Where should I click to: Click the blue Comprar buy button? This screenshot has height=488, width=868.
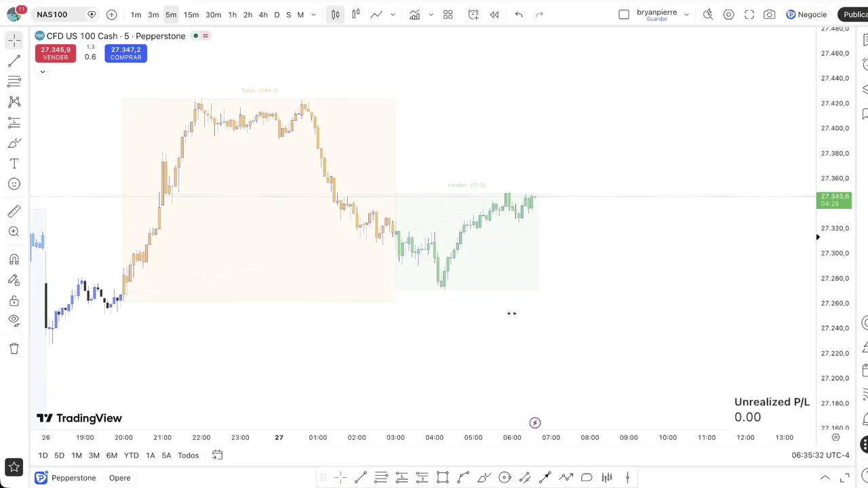(x=125, y=54)
